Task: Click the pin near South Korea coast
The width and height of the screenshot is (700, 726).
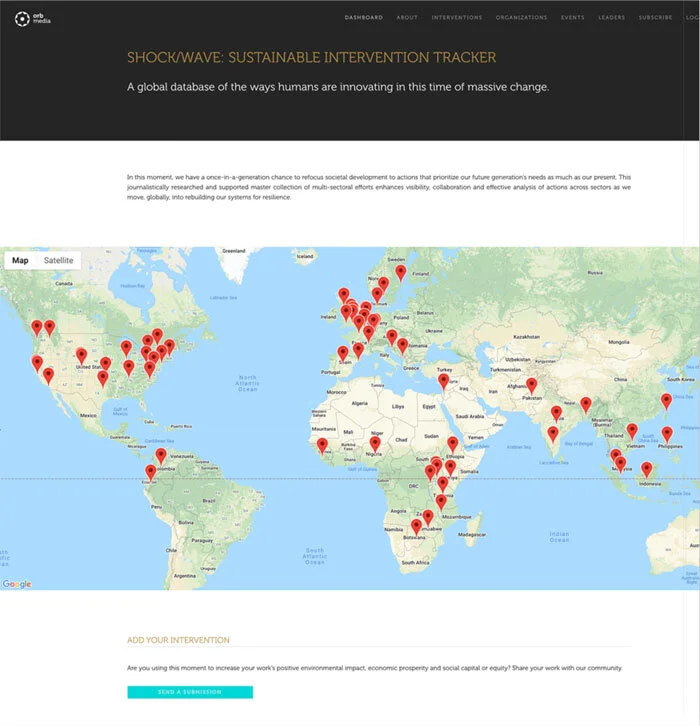Action: (666, 402)
